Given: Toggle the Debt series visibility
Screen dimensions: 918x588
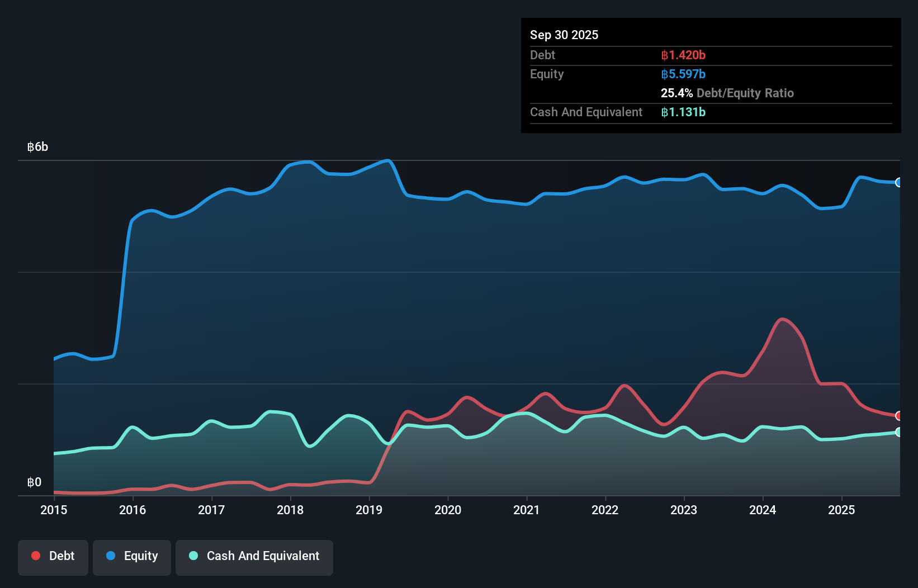Looking at the screenshot, I should click(53, 557).
